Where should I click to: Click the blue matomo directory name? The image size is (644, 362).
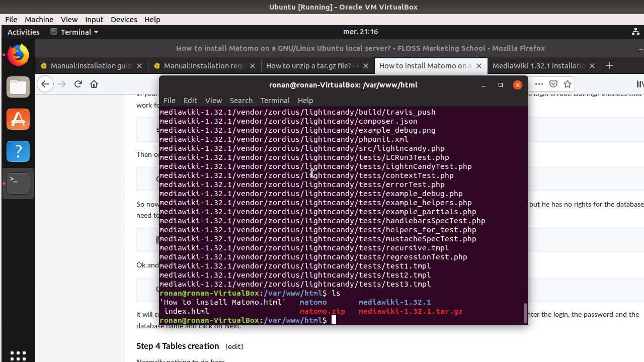(x=313, y=302)
